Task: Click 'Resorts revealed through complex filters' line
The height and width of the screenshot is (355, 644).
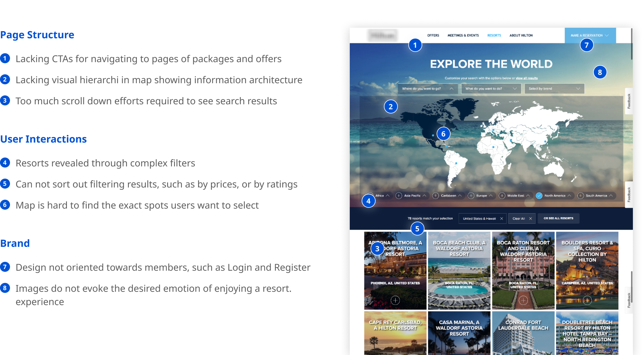Action: [x=105, y=163]
